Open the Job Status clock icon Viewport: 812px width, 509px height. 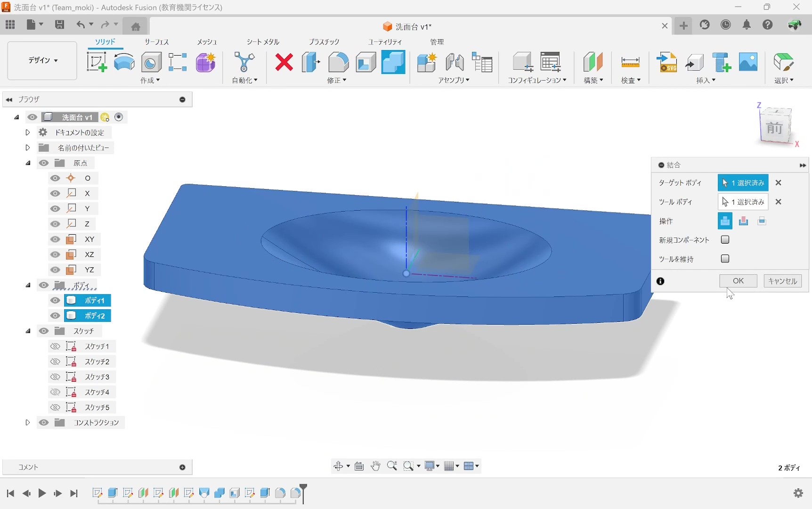click(726, 25)
